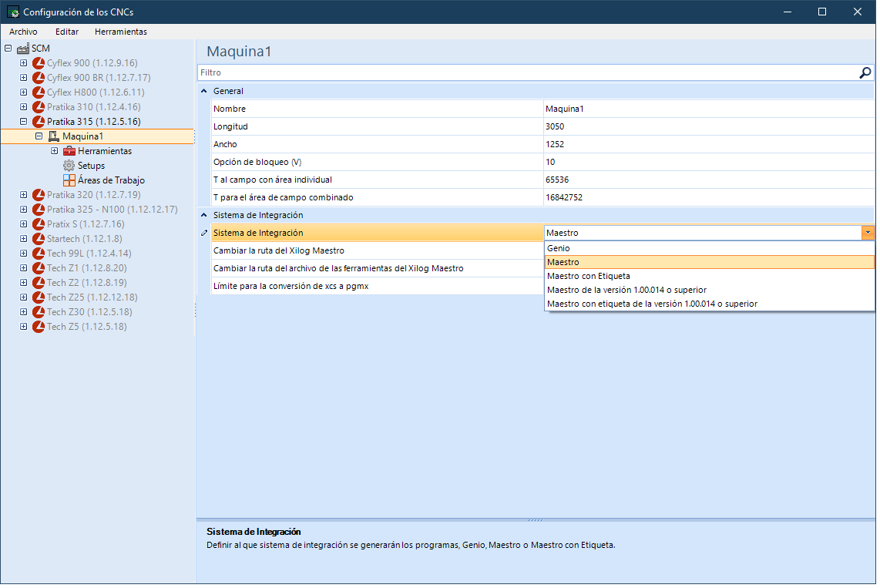Click into the Filtro input field
This screenshot has width=880, height=588.
(528, 73)
